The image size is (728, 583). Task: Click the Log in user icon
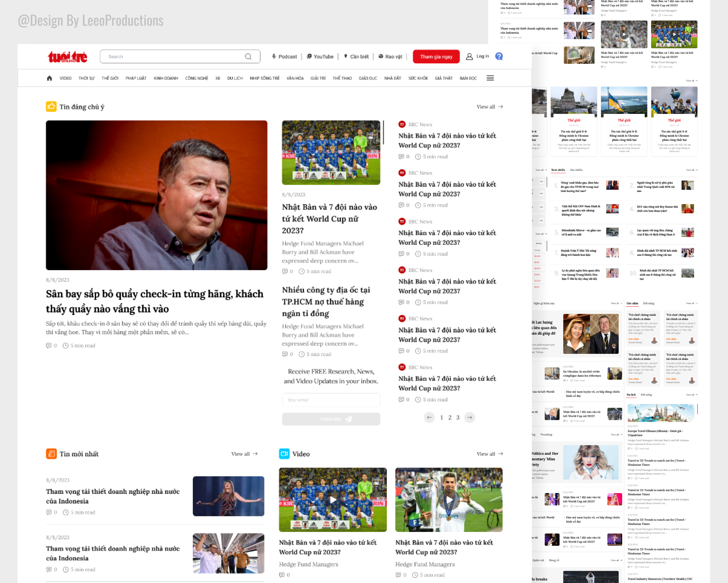[x=469, y=56]
